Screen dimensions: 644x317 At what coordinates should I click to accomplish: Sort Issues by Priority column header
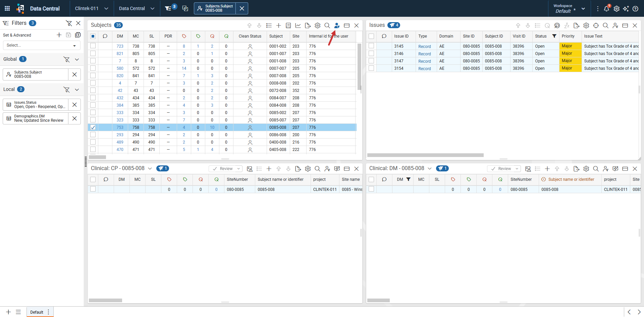tap(568, 36)
